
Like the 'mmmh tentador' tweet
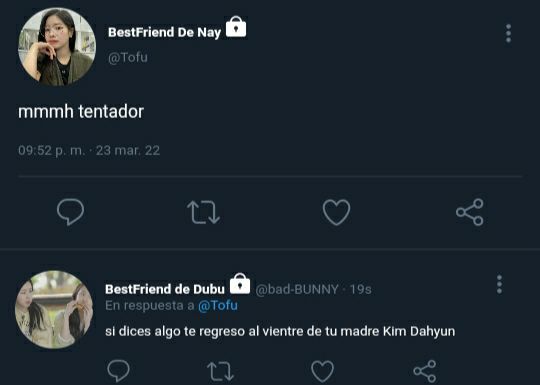click(x=336, y=212)
